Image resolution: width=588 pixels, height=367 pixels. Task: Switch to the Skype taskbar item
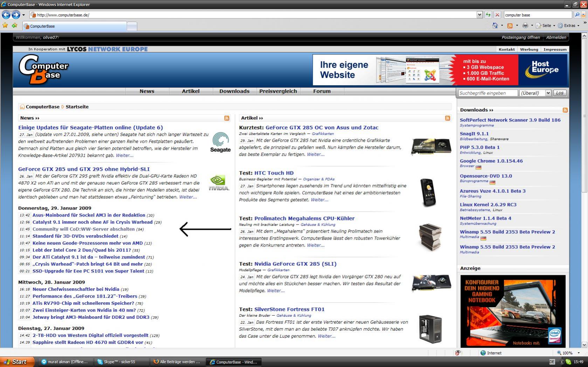coord(121,362)
